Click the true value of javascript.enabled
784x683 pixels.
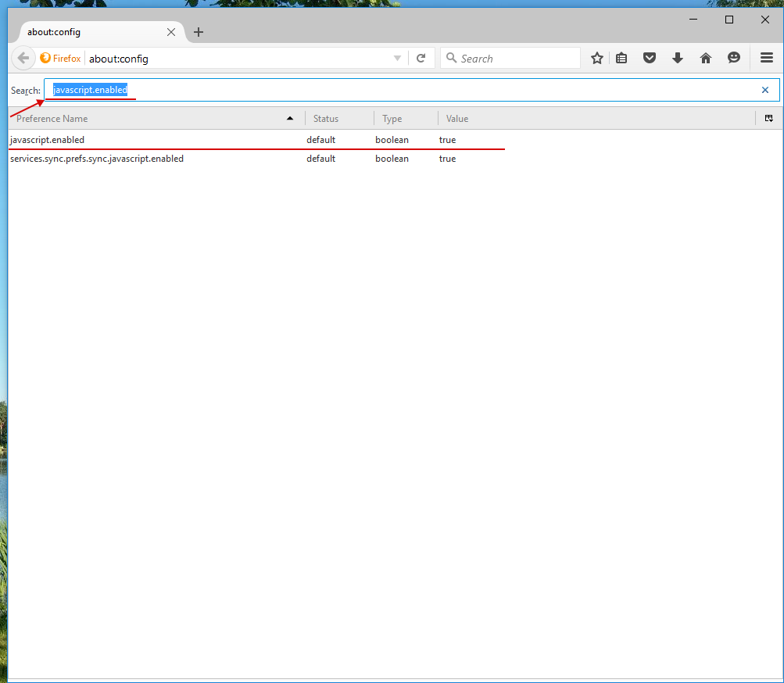coord(448,140)
